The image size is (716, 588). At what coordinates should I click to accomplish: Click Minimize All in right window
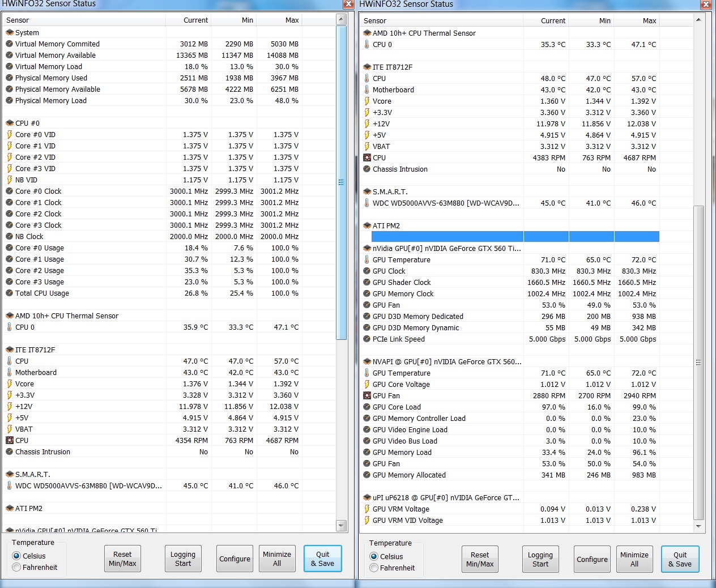[x=634, y=560]
